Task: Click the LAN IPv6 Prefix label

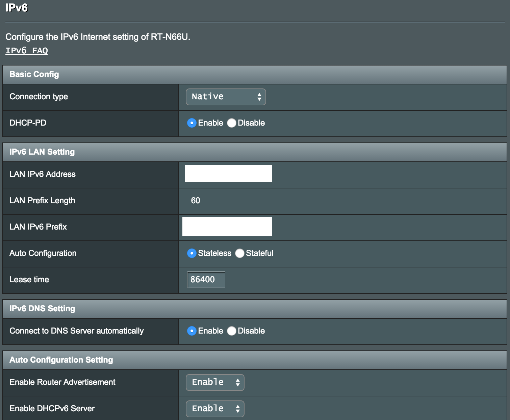Action: tap(38, 227)
